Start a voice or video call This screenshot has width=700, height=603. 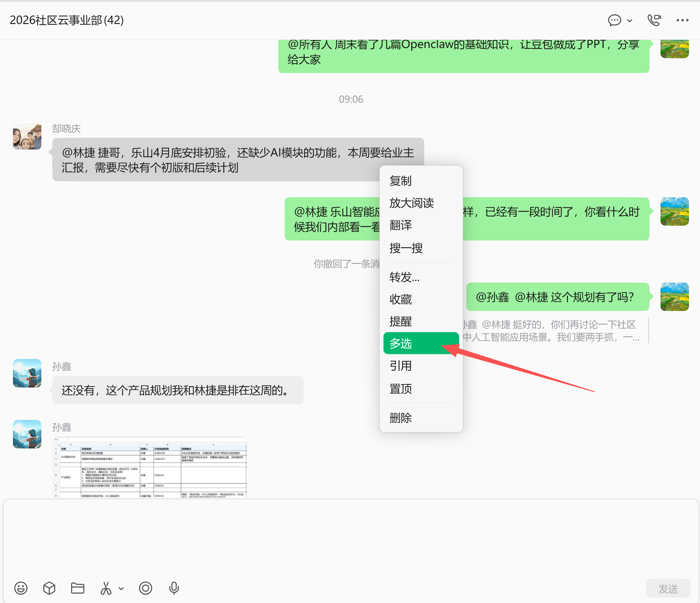click(x=654, y=20)
